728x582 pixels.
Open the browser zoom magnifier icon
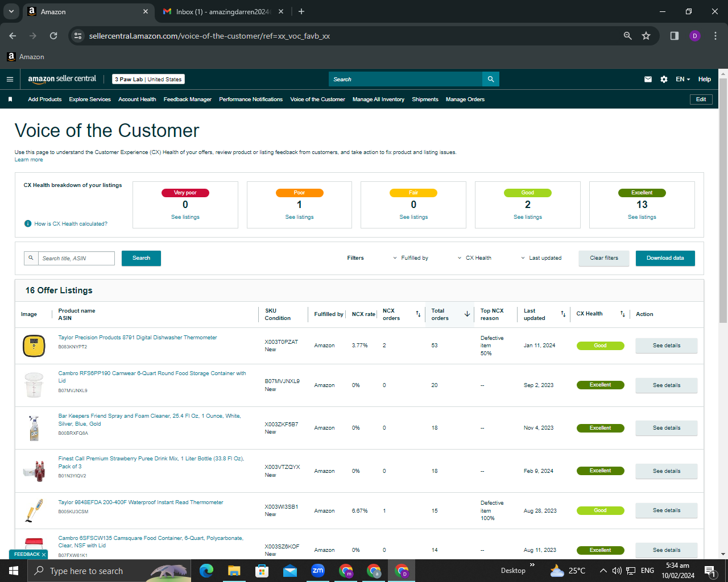628,36
